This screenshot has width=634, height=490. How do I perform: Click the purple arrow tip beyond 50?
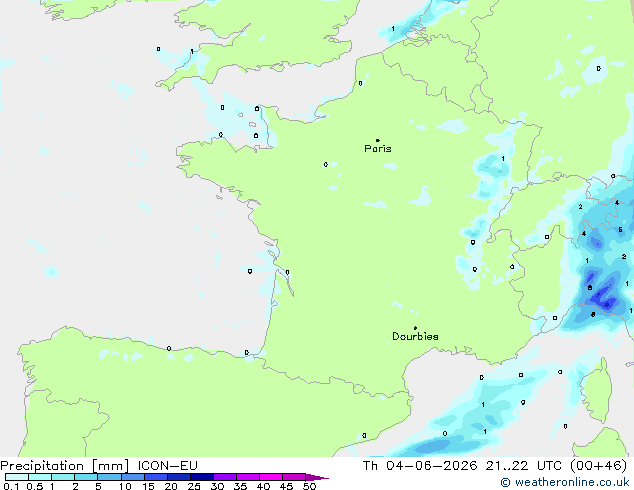click(317, 478)
